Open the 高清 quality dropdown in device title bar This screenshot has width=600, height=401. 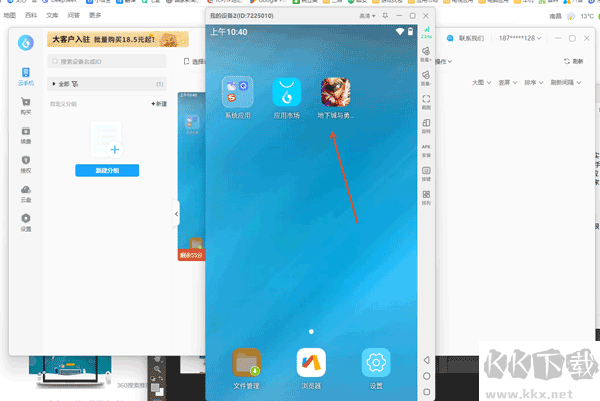point(367,16)
